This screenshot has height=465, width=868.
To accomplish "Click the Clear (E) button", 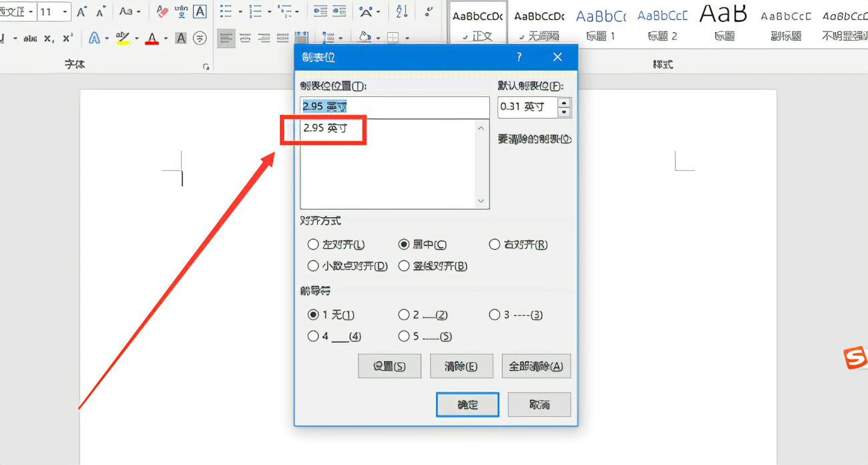I will 461,366.
